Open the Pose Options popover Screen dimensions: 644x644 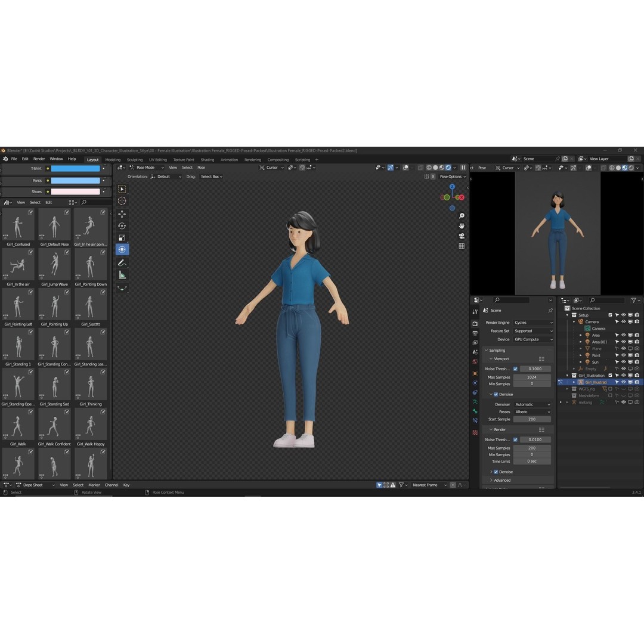(x=453, y=177)
